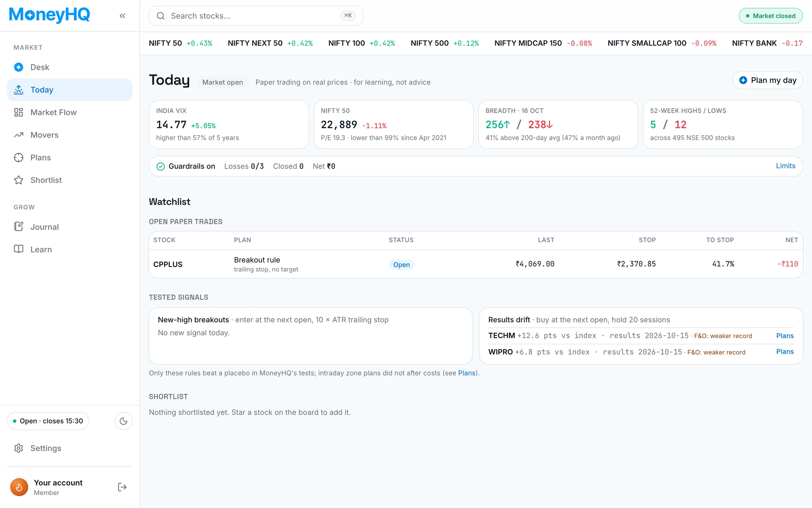812x508 pixels.
Task: Click NIFTY NEXT 50 in the ticker
Action: pyautogui.click(x=270, y=43)
